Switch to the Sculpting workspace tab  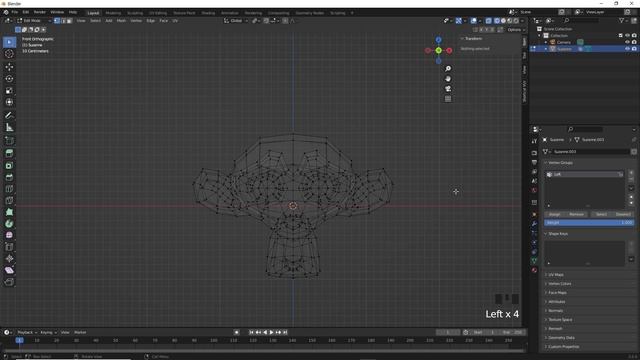(135, 13)
